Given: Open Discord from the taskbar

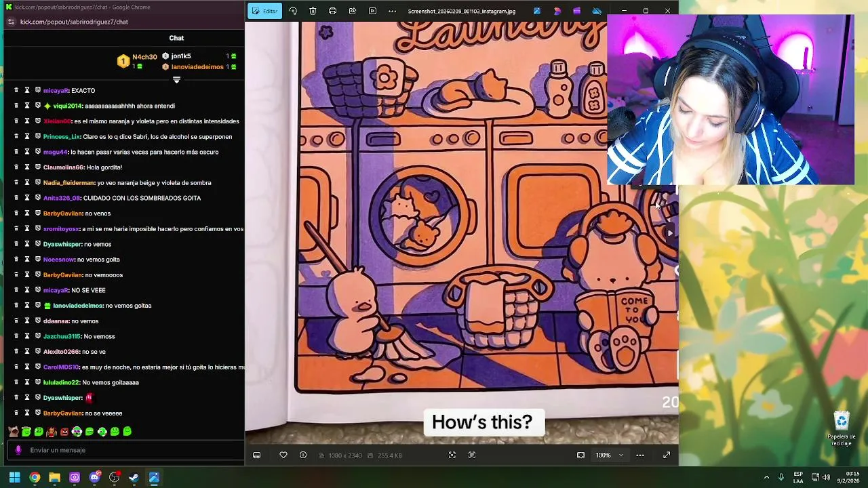Looking at the screenshot, I should [95, 477].
